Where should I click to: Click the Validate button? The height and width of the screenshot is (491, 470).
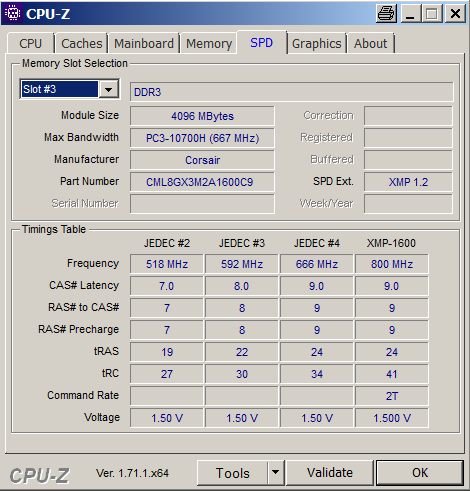tap(330, 473)
